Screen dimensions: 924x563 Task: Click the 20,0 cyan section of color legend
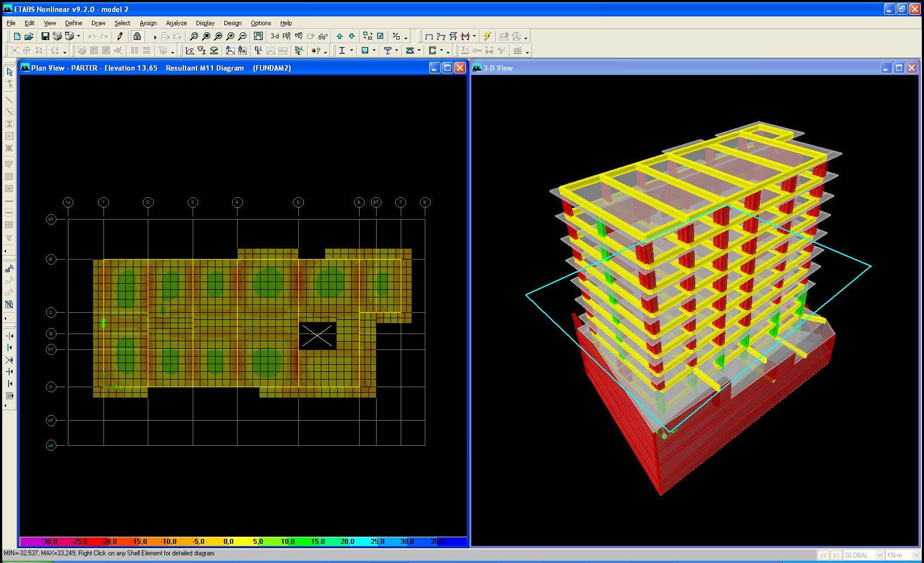click(347, 542)
